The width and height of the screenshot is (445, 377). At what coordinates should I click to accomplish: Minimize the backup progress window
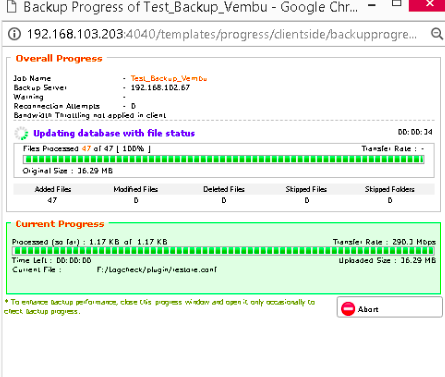373,5
